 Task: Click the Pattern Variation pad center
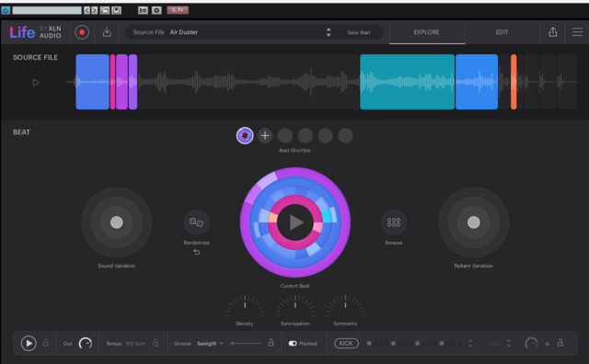pos(474,222)
